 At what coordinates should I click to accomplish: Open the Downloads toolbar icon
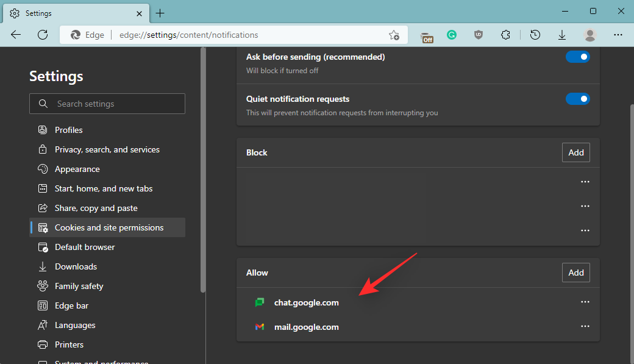562,35
